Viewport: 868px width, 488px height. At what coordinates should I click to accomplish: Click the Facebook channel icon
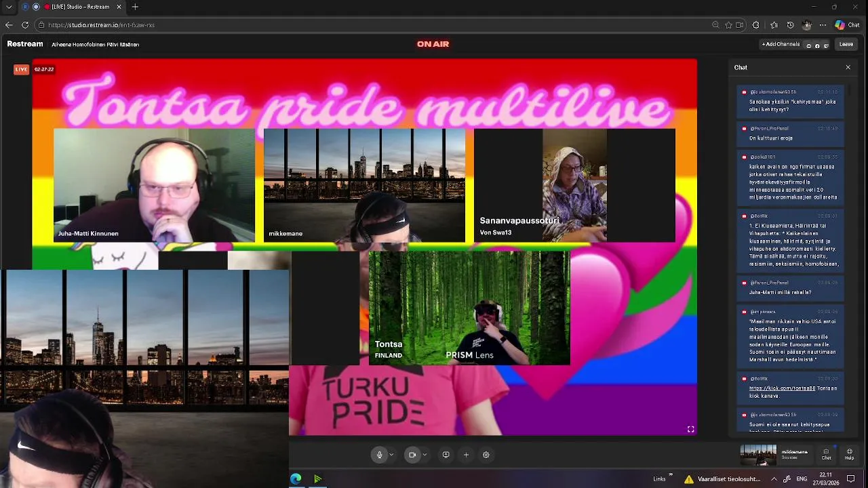817,45
